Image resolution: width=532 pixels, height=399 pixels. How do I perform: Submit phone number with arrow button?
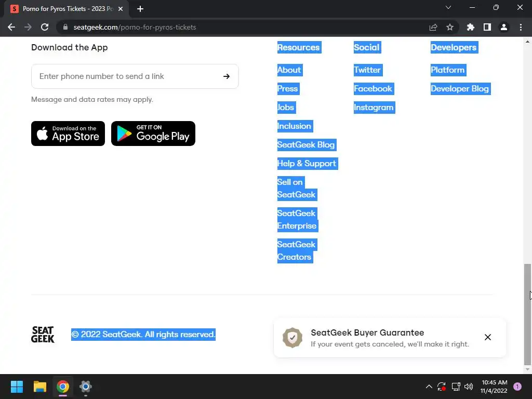pos(227,76)
